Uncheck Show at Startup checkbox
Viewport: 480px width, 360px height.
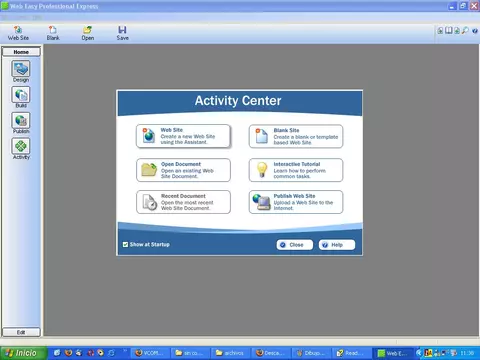point(125,245)
